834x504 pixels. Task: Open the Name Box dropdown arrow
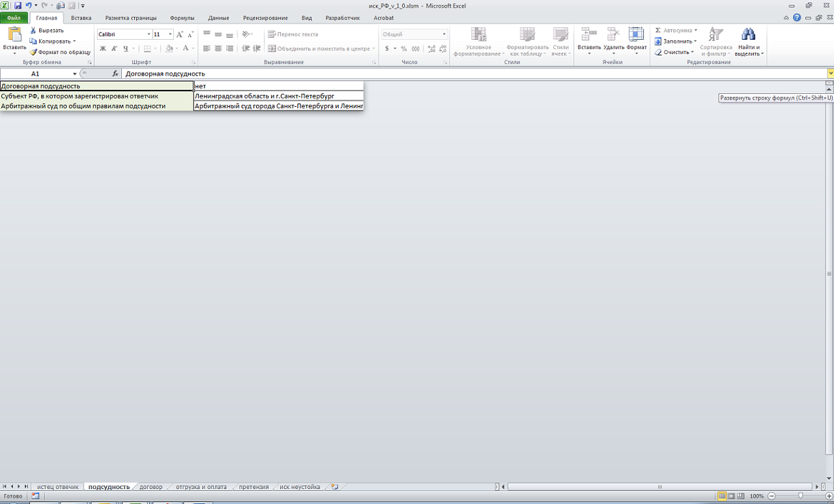pyautogui.click(x=75, y=74)
